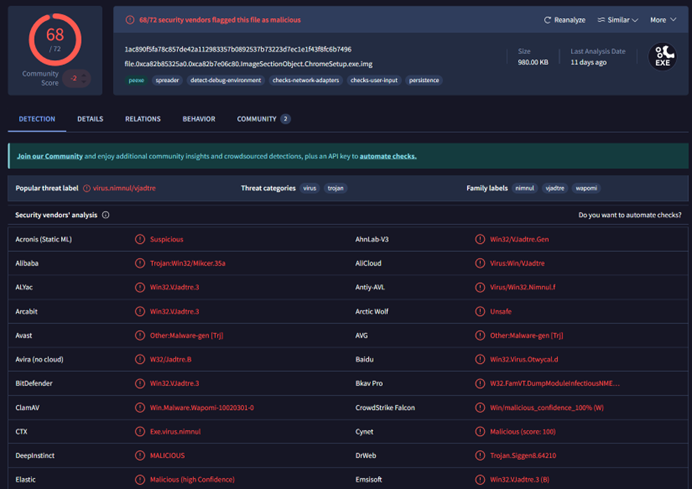This screenshot has width=692, height=489.
Task: Switch to the Detection tab
Action: (x=37, y=119)
